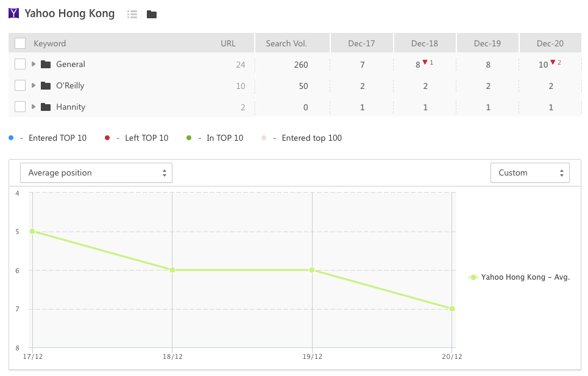The height and width of the screenshot is (376, 588).
Task: Click the 20/12 data point on chart
Action: pos(452,308)
